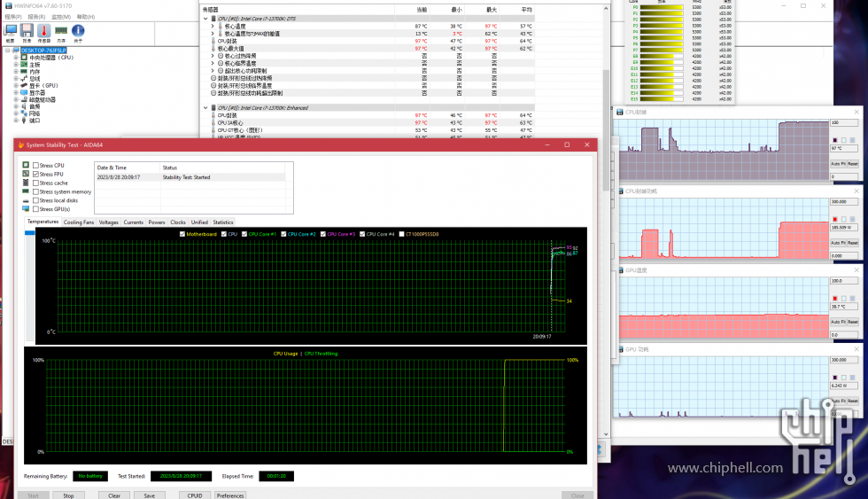This screenshot has height=499, width=868.
Task: Expand the 核心温度 sensor row
Action: click(213, 26)
